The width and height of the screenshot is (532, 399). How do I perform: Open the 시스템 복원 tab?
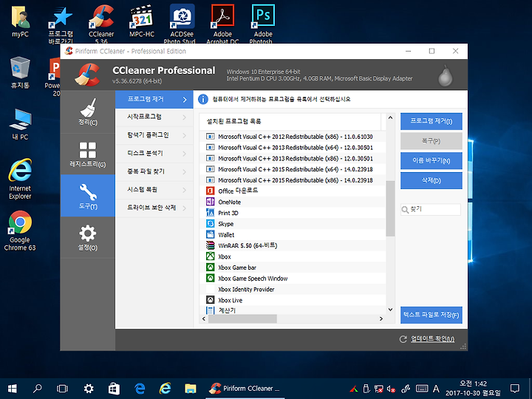click(x=154, y=190)
